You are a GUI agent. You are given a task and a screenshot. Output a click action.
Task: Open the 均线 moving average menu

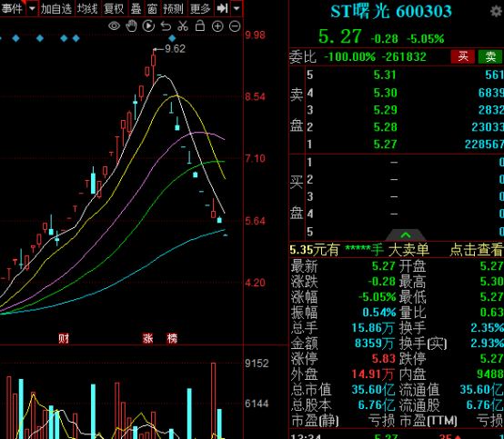tap(87, 9)
